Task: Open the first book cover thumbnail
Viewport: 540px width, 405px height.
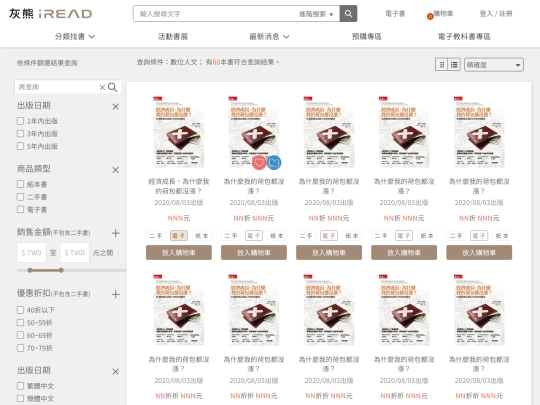Action: click(x=179, y=132)
